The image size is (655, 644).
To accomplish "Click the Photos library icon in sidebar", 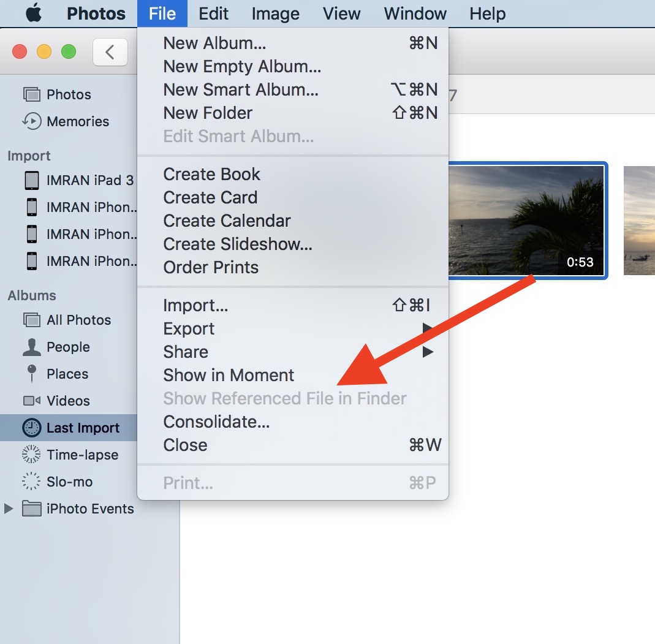I will click(x=32, y=94).
